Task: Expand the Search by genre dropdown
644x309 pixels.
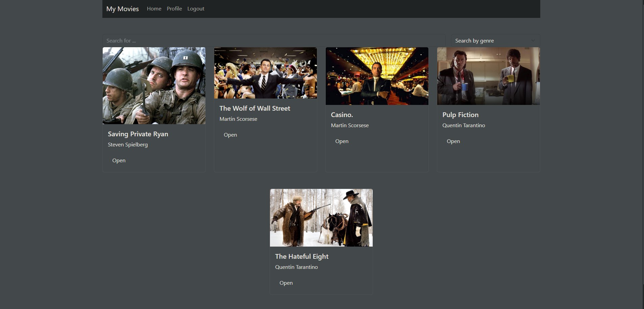Action: (495, 40)
